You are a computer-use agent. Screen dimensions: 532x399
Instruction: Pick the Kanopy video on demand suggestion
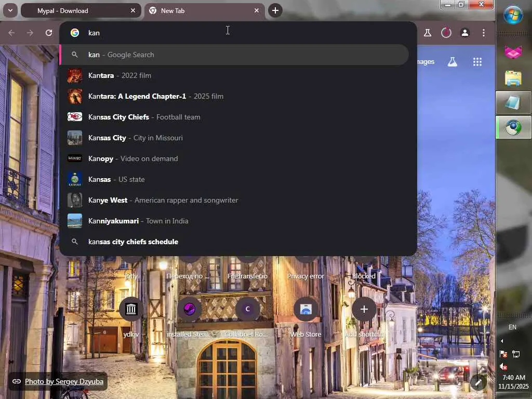click(x=234, y=158)
